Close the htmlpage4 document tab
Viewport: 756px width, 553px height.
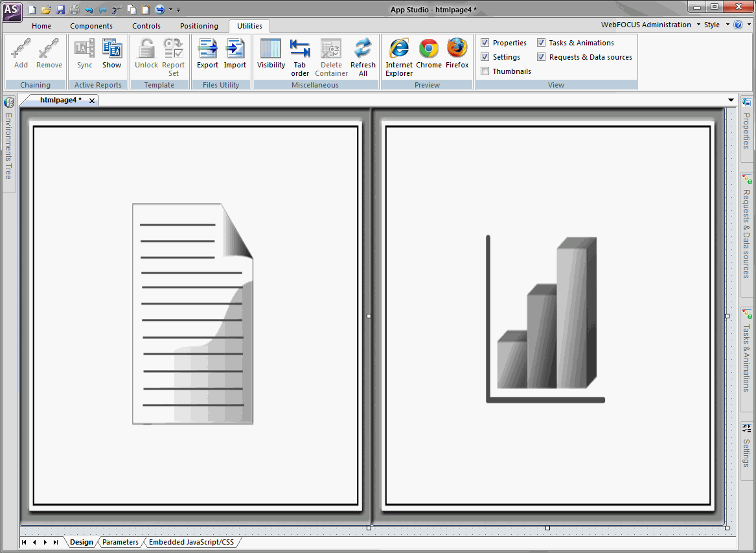point(91,100)
